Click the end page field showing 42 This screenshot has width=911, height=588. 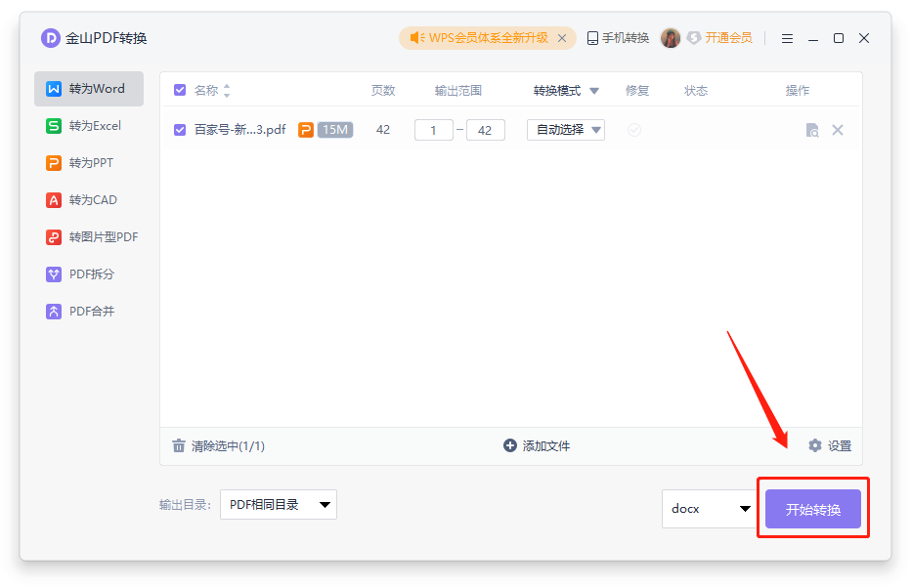click(x=486, y=130)
